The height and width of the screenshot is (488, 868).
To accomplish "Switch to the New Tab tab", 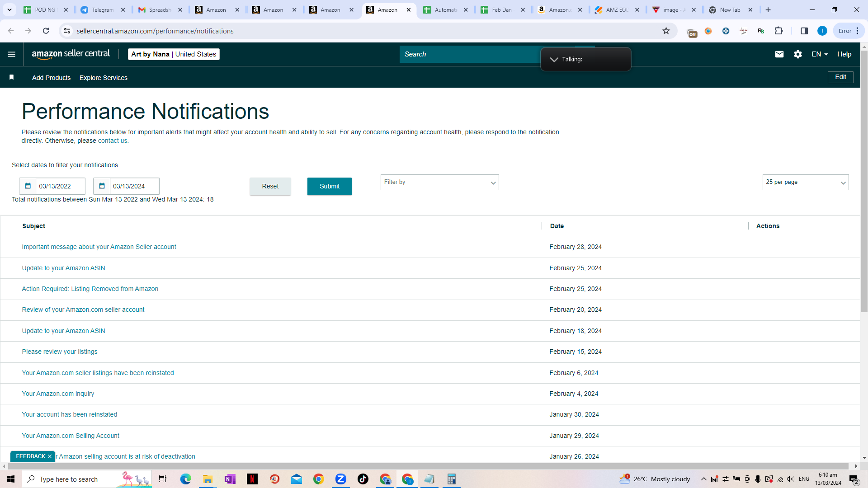I will [x=731, y=9].
